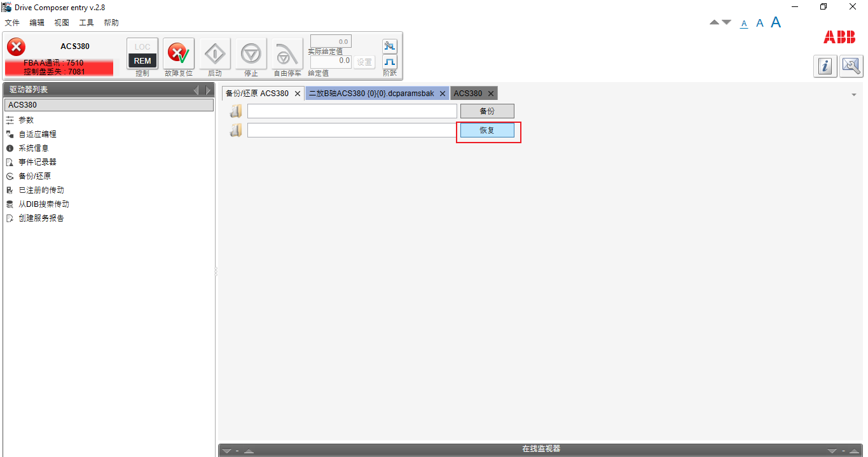This screenshot has height=457, width=868.
Task: Open 已注册的传动 registered drives
Action: [x=41, y=190]
